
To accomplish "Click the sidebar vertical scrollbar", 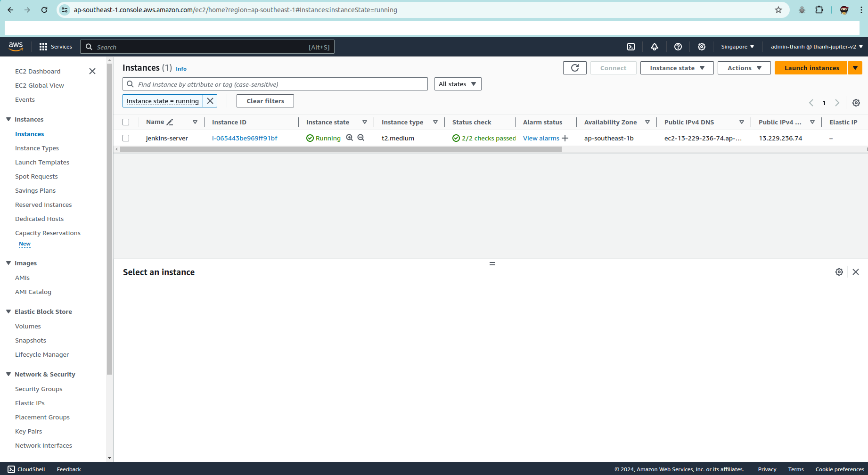I will 109,219.
